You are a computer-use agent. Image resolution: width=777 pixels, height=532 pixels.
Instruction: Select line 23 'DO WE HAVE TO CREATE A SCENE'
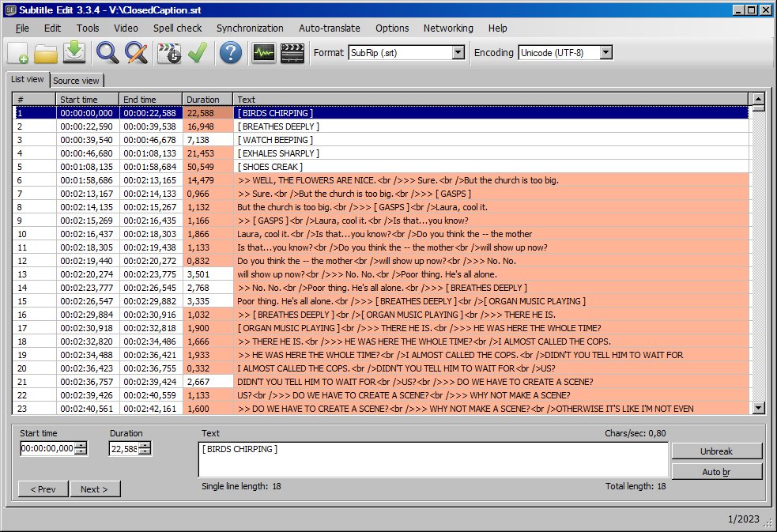[380, 409]
